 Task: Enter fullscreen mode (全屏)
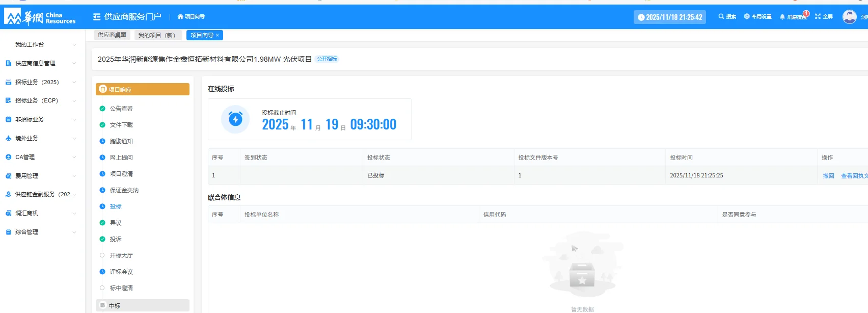pyautogui.click(x=824, y=17)
